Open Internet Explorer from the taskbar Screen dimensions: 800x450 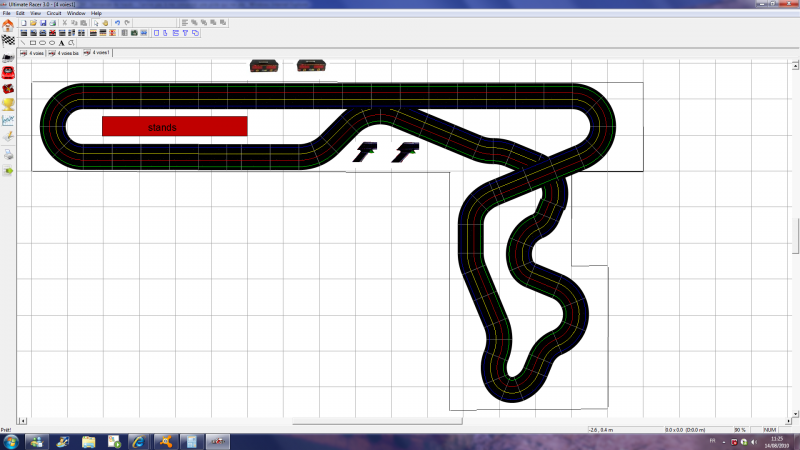coord(137,441)
